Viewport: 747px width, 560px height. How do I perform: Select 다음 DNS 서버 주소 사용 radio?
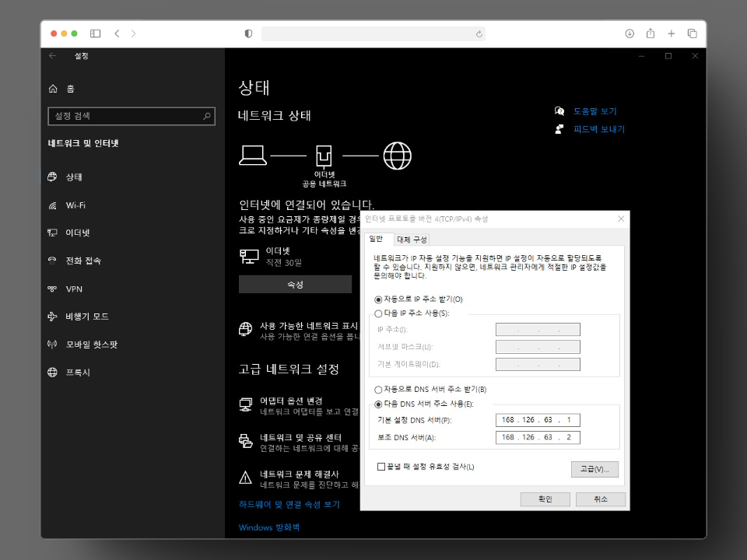pos(378,404)
